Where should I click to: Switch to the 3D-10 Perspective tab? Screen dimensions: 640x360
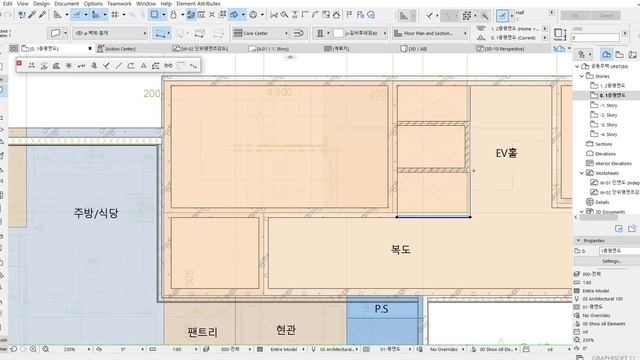click(x=500, y=49)
